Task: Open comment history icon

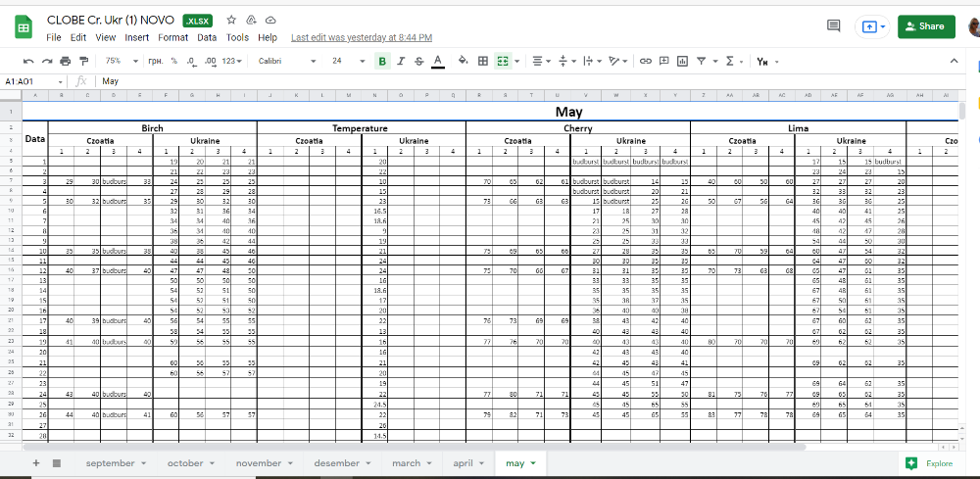Action: 834,26
